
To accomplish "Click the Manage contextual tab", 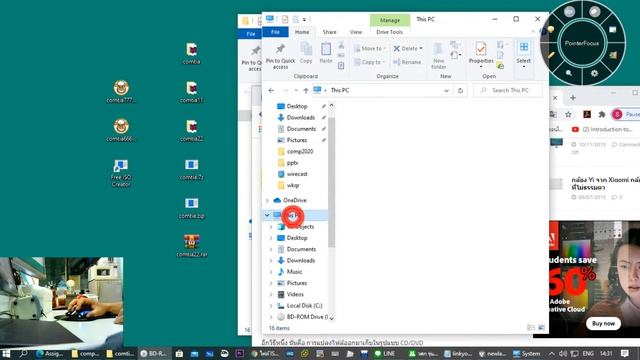I will (x=390, y=20).
